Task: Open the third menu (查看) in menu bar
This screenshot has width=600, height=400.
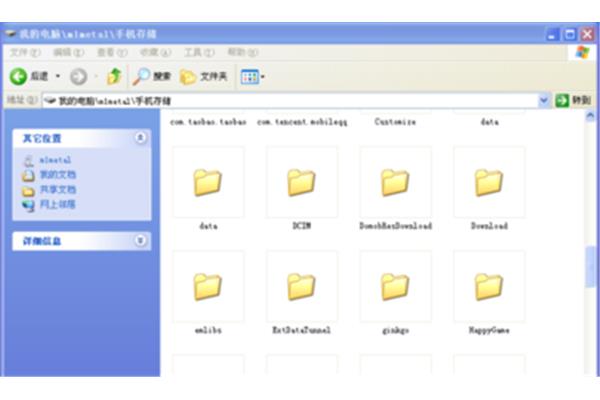Action: pyautogui.click(x=112, y=52)
